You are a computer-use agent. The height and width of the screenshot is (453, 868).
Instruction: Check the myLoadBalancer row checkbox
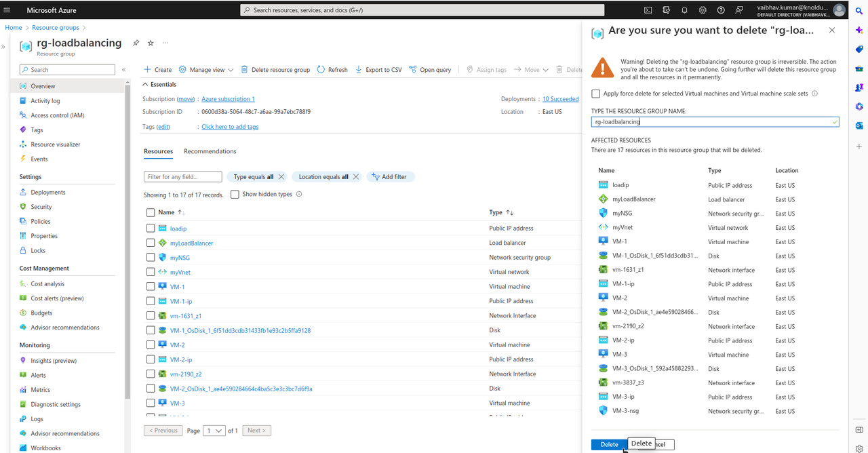151,243
